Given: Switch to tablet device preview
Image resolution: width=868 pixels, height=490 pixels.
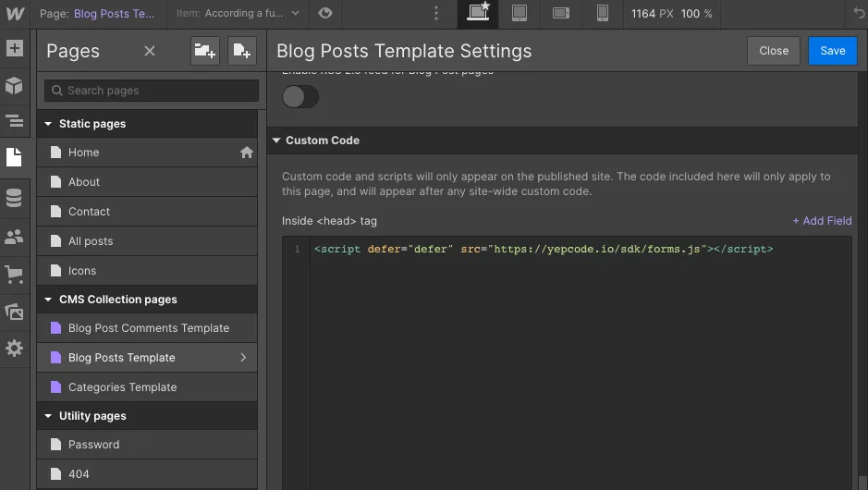Looking at the screenshot, I should (x=520, y=14).
